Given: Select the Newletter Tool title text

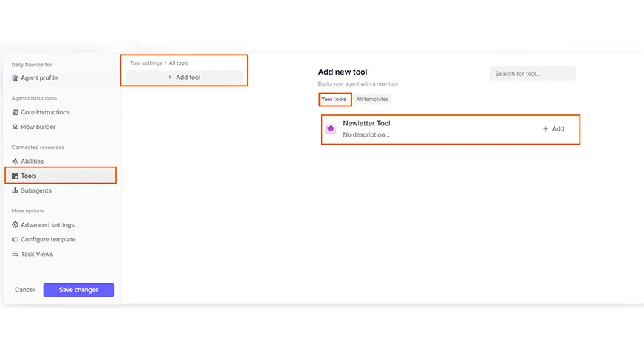Looking at the screenshot, I should tap(366, 123).
